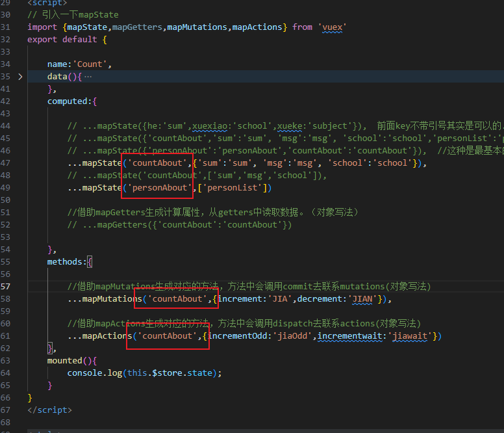Click the 'sum' key string on line 47
This screenshot has width=504, height=433.
tap(210, 163)
